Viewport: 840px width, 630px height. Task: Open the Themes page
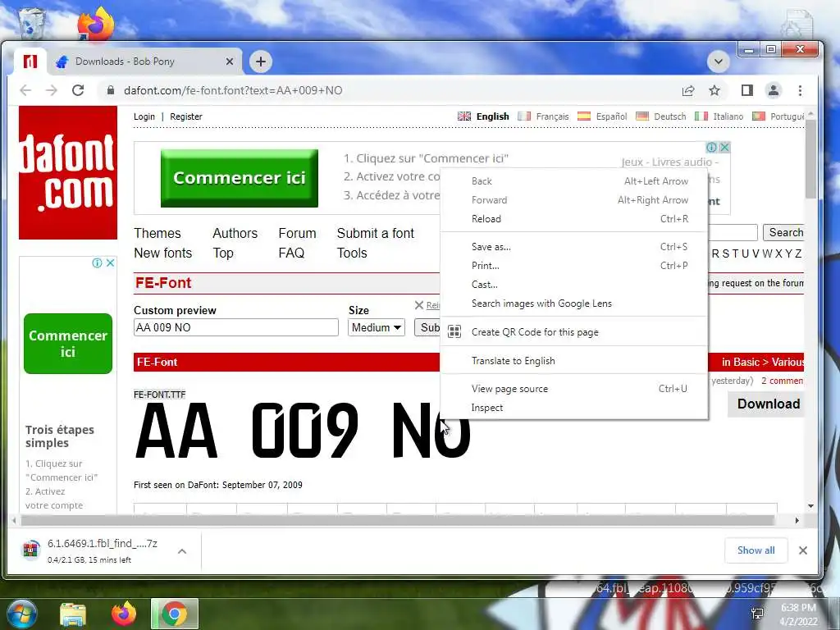tap(157, 233)
